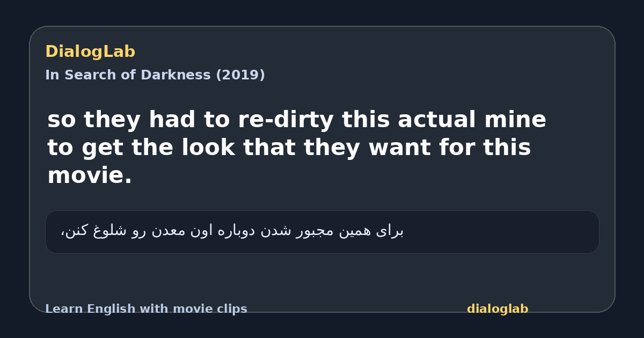Screen dimensions: 644x338
Task: Select the word "get" in the second line
Action: pos(103,149)
